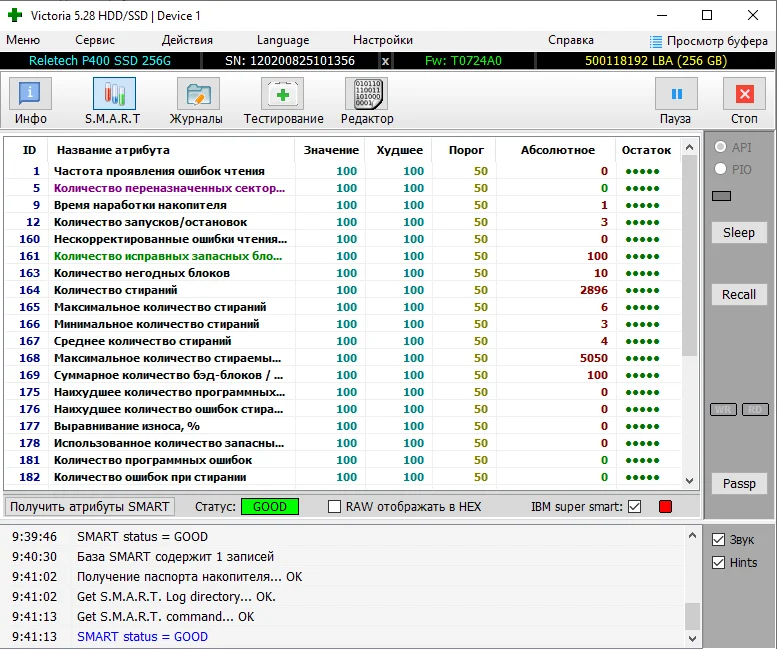
Task: Open the Info toolbar icon
Action: pos(31,95)
